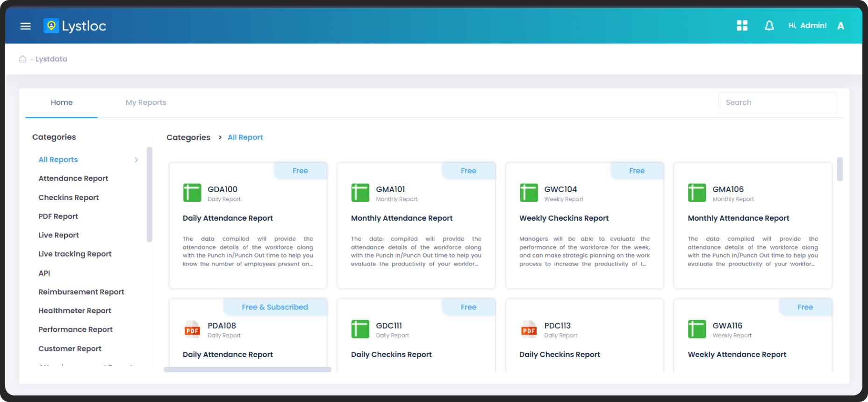
Task: Open the notifications bell
Action: (x=769, y=26)
